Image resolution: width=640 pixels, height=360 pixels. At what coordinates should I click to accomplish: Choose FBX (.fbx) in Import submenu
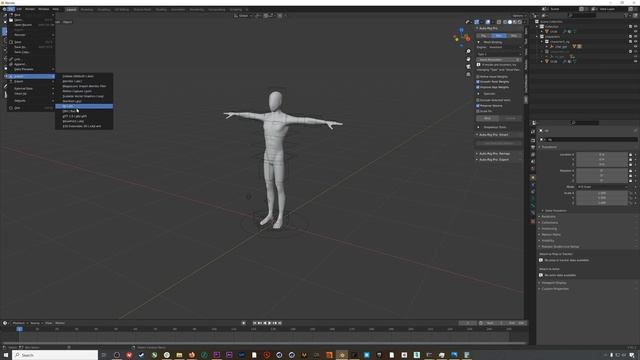84,111
